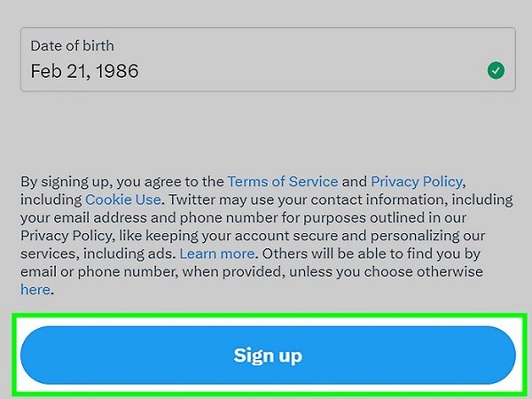Click the green checkmark validation icon

pos(497,70)
